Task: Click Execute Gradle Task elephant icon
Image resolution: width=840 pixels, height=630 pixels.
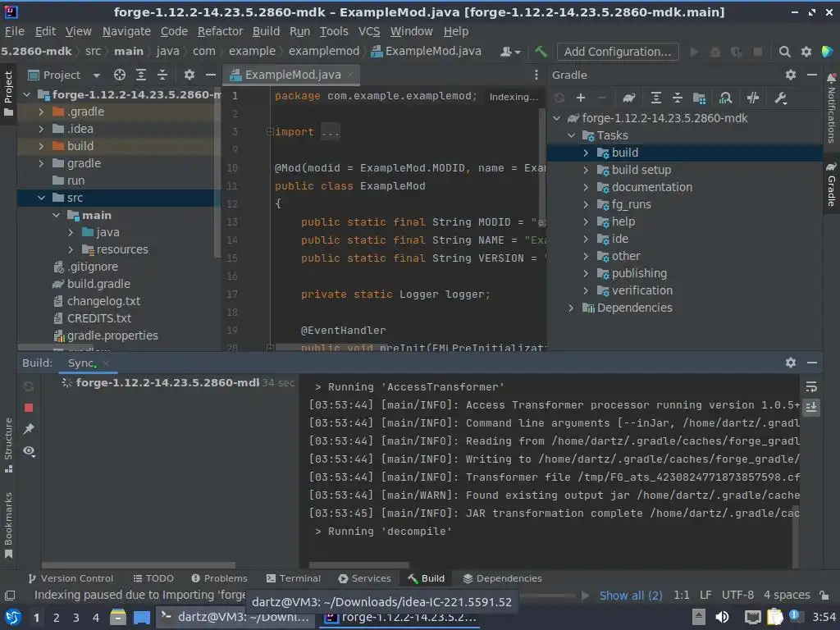Action: pyautogui.click(x=629, y=98)
